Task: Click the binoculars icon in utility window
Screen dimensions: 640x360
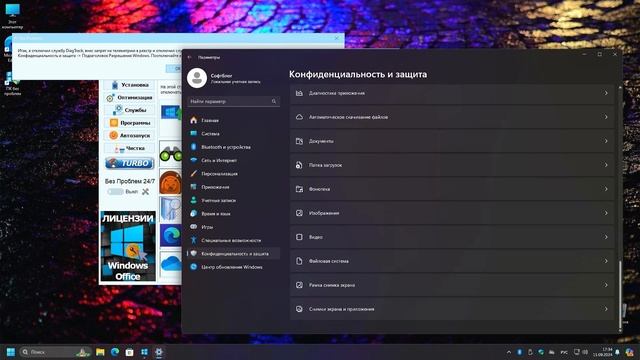Action: (171, 155)
